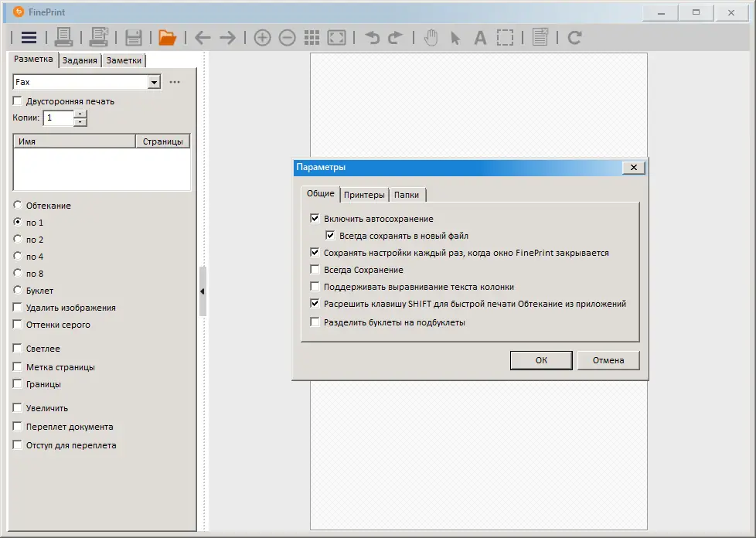The image size is (756, 538).
Task: Click the Zoom out minus icon
Action: tap(288, 38)
